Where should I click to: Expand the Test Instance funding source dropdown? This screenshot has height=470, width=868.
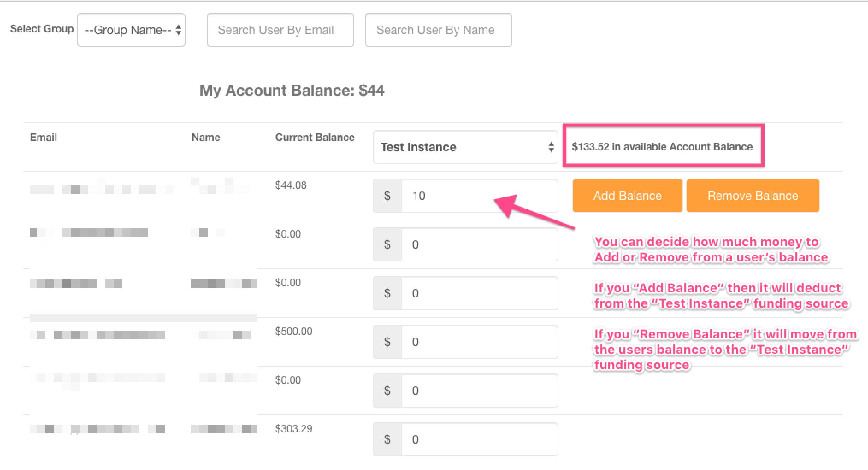[466, 147]
